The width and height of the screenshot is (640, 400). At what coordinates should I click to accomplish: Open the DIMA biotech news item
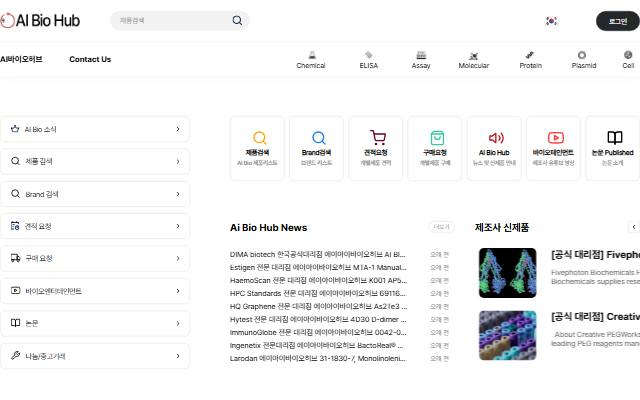click(318, 254)
